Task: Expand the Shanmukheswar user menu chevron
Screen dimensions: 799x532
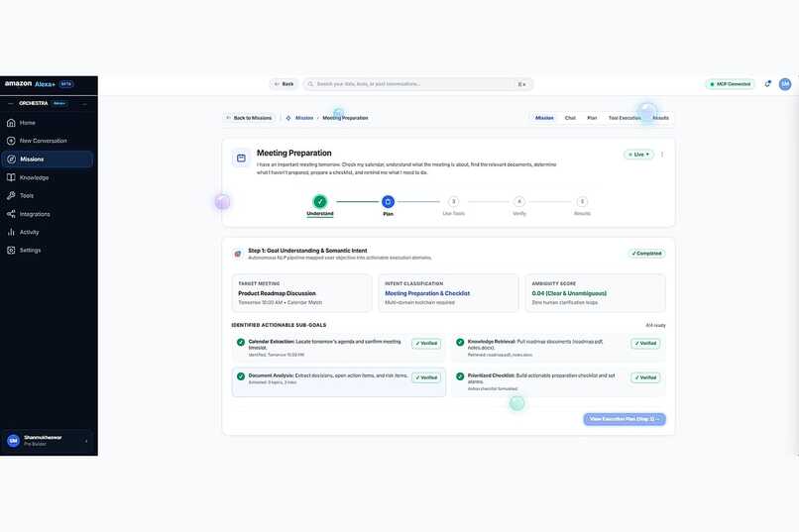Action: (86, 441)
